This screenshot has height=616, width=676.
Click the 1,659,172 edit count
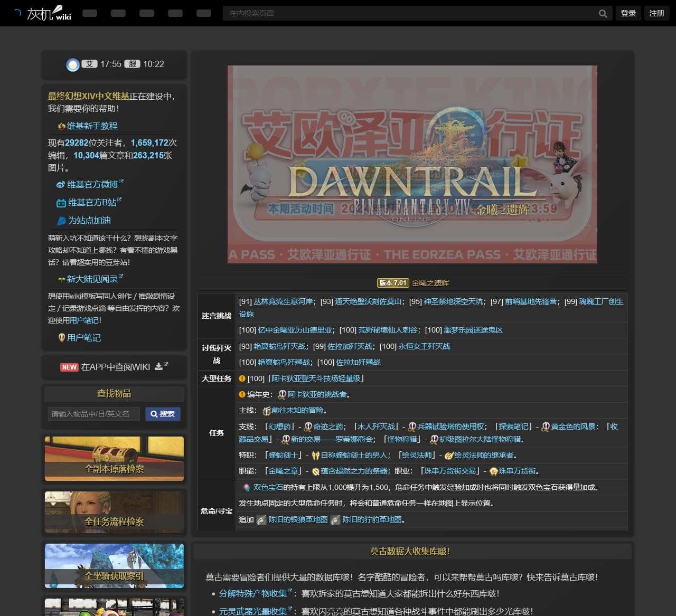[x=149, y=143]
